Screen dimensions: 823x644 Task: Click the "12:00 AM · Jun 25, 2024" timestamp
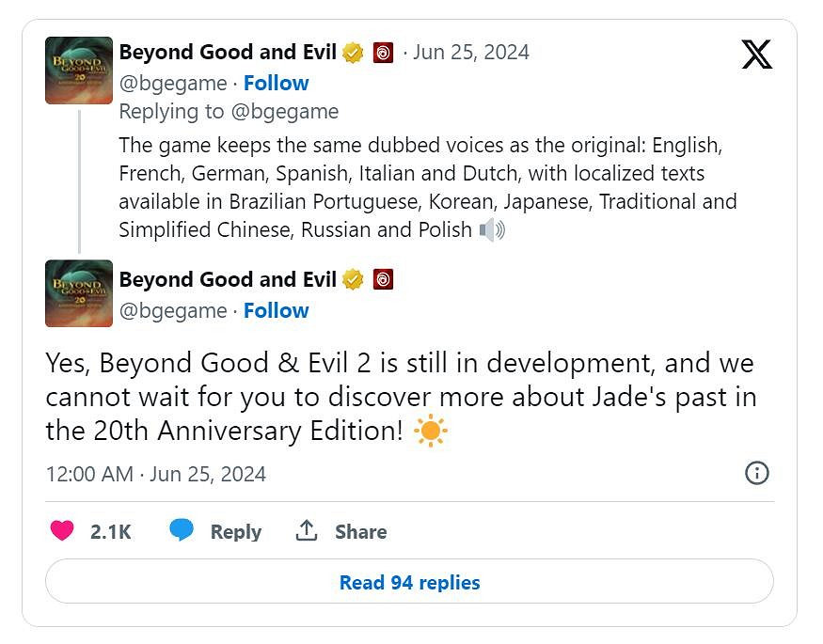[156, 474]
